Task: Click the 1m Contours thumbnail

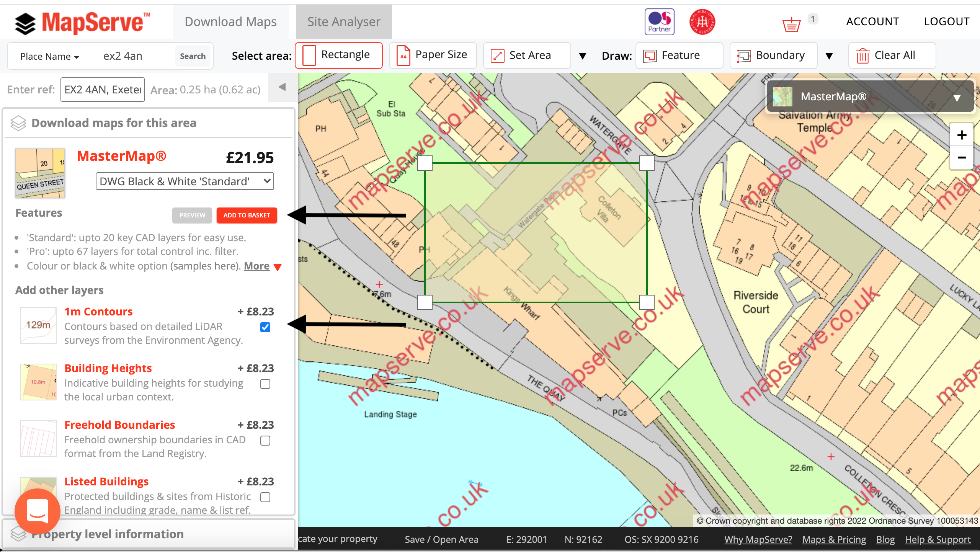Action: (38, 325)
